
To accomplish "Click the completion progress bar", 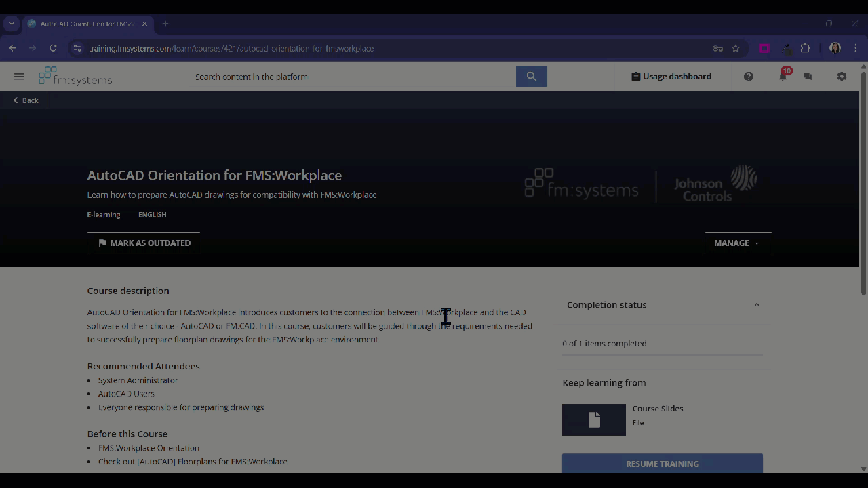I will click(663, 354).
